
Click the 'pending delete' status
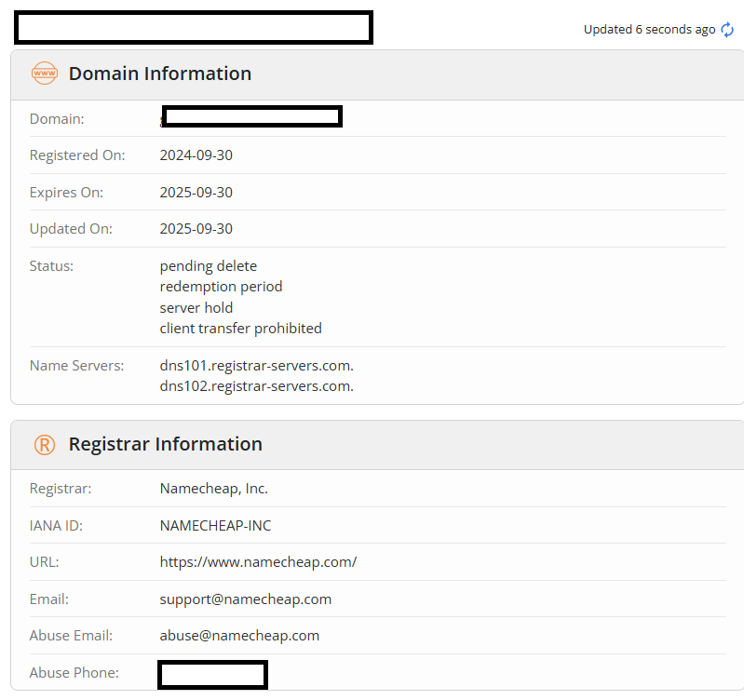[209, 266]
